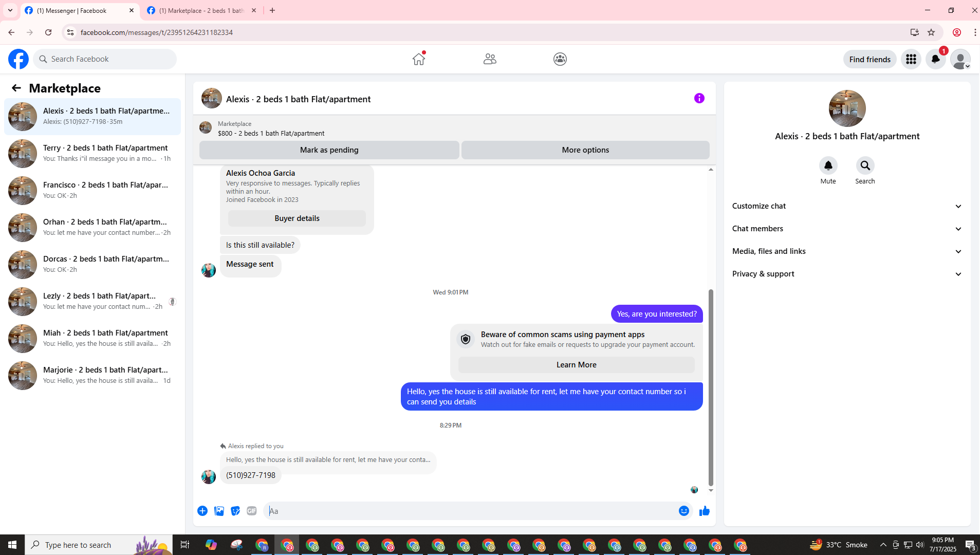Open the Terry conversation in list
Screen dimensions: 980x555
[x=93, y=154]
